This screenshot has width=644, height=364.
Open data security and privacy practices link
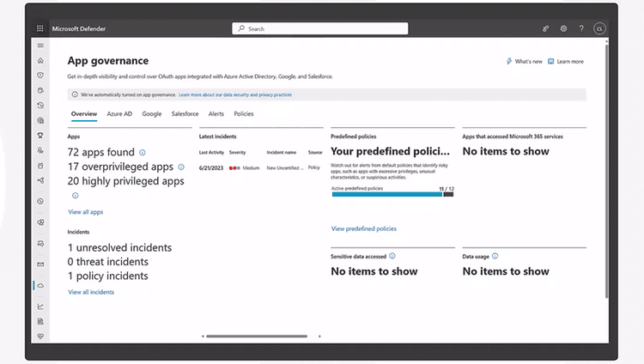point(235,94)
